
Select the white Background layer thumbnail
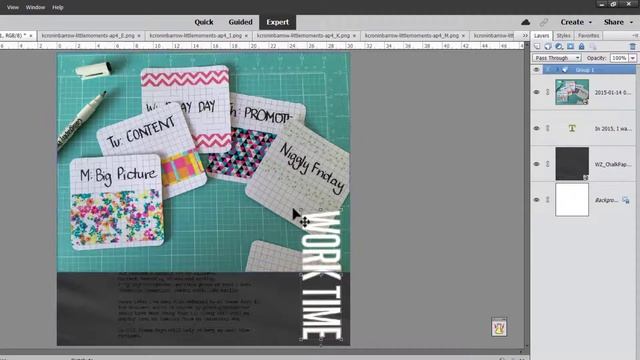point(572,200)
